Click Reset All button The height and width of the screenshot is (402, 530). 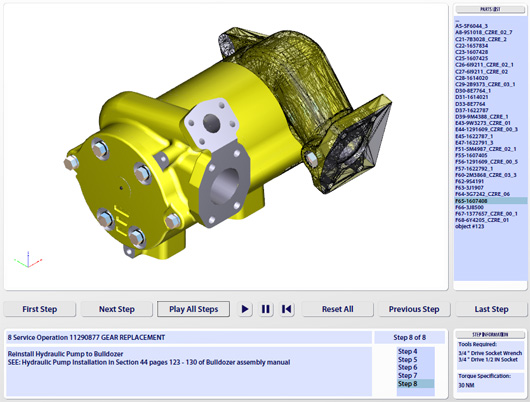pyautogui.click(x=338, y=309)
